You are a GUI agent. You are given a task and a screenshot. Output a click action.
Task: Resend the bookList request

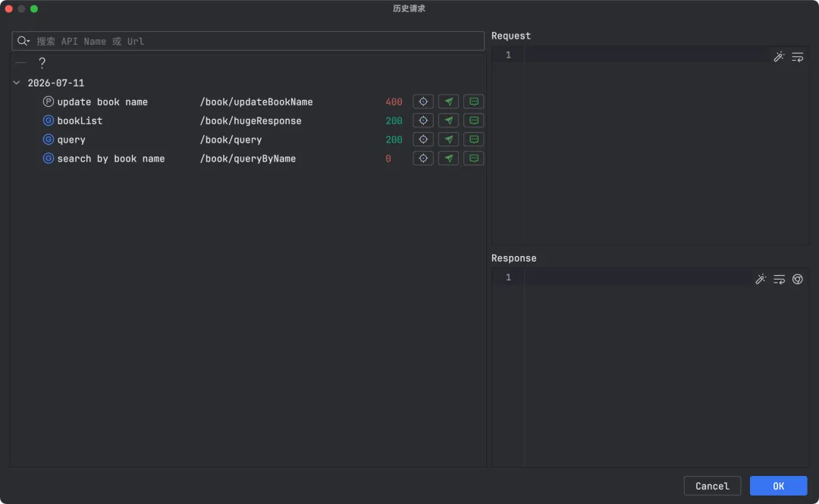448,120
